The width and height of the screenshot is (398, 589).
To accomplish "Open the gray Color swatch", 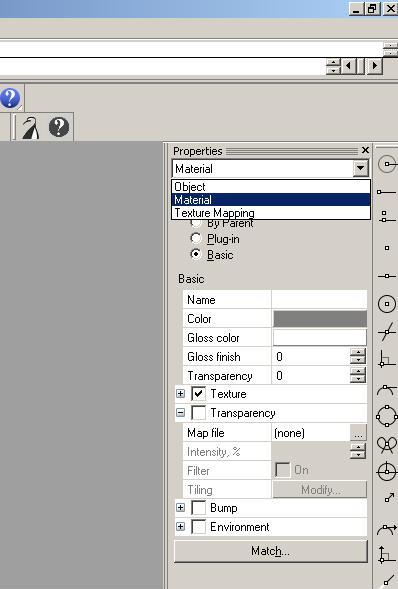I will (320, 319).
